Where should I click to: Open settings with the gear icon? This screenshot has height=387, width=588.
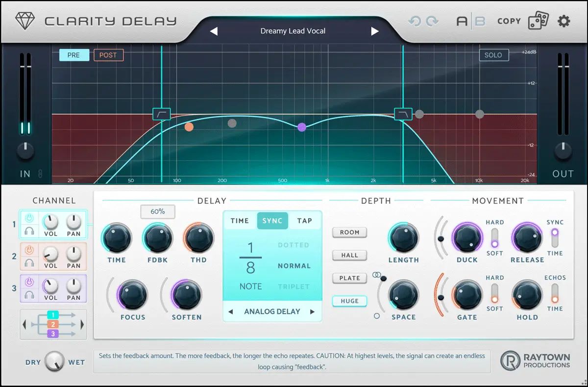564,22
